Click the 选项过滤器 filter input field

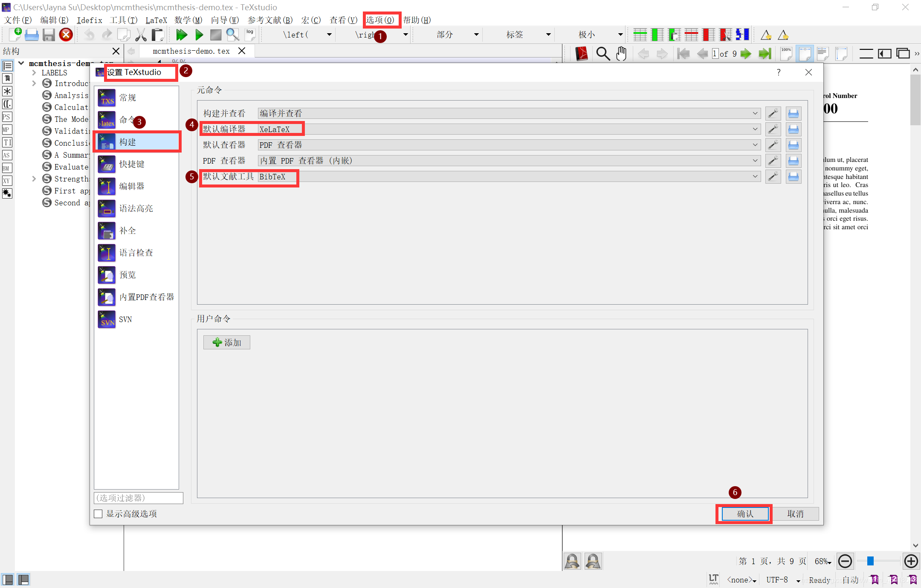[x=139, y=498]
